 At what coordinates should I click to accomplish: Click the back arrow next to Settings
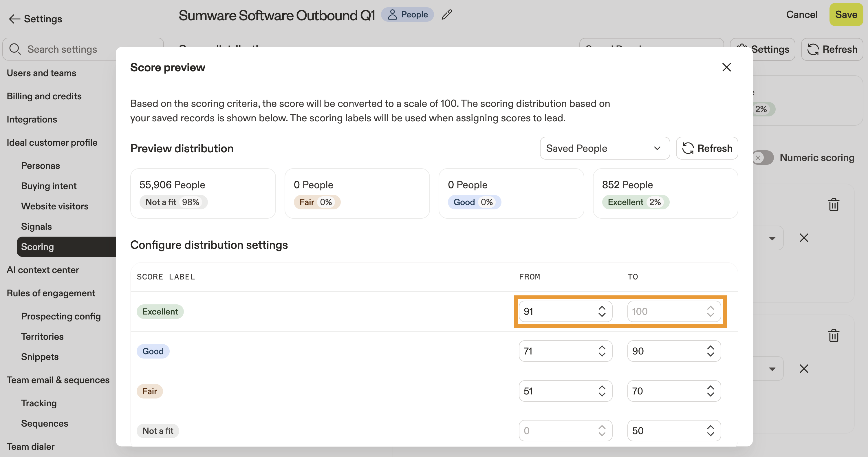pyautogui.click(x=14, y=19)
